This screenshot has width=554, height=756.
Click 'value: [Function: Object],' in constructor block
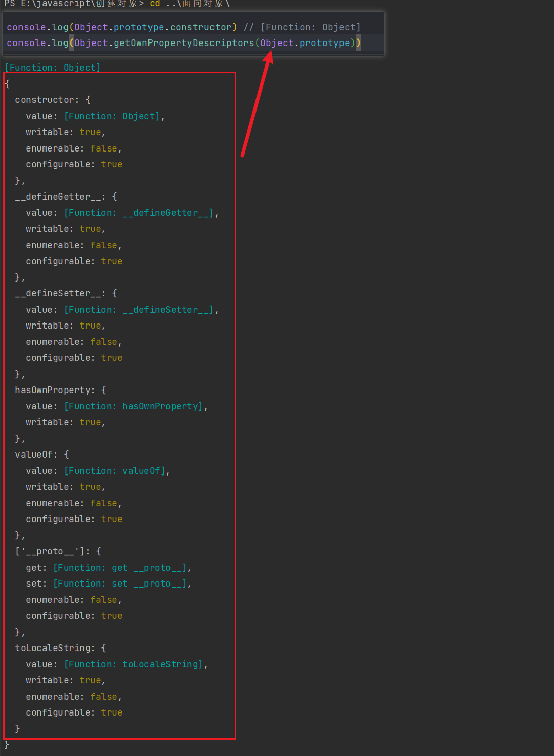click(95, 116)
